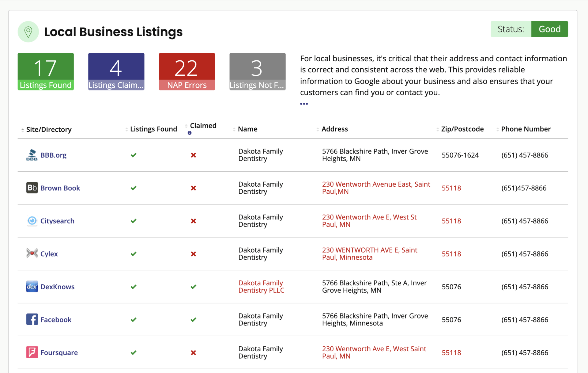Image resolution: width=588 pixels, height=373 pixels.
Task: Sort table by Phone Number header
Action: [x=526, y=129]
